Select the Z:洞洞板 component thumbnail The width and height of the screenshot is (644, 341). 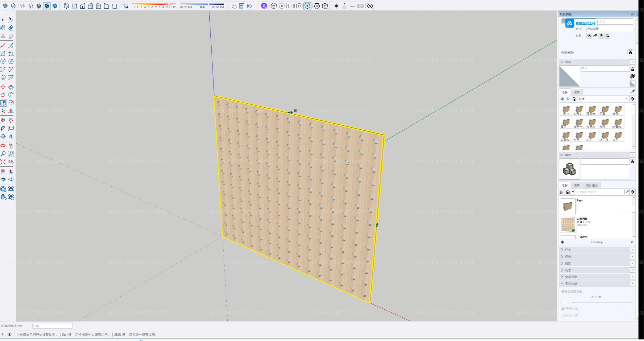coord(568,224)
